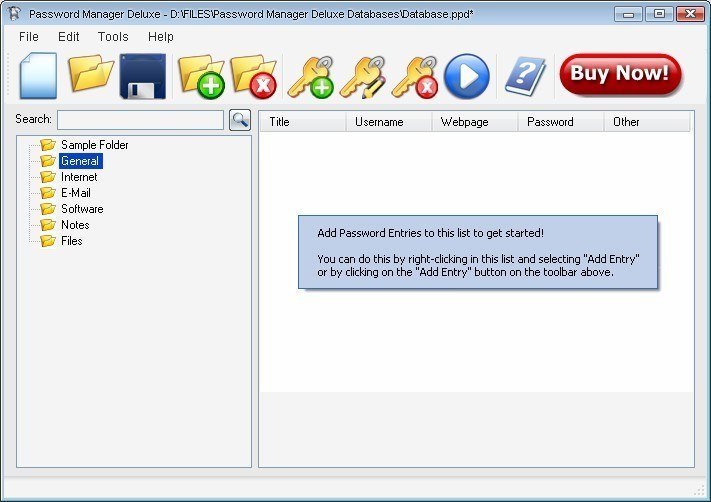Delete folder using folder with red X

point(254,76)
